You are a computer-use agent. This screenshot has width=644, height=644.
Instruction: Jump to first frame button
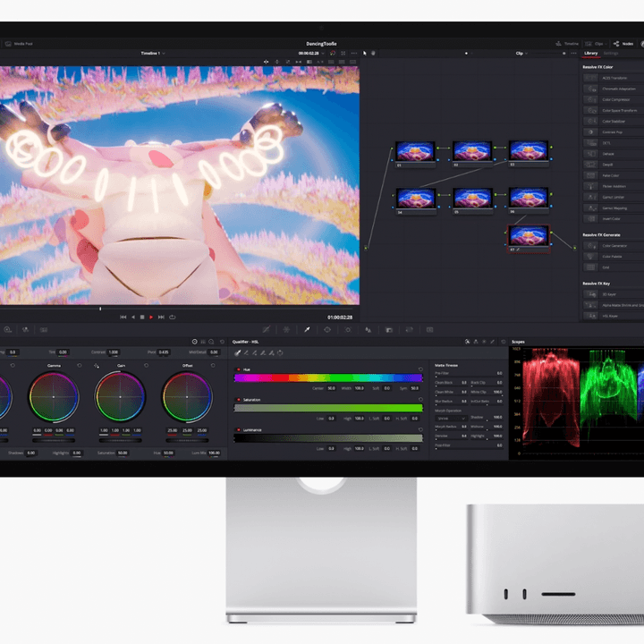(x=123, y=317)
